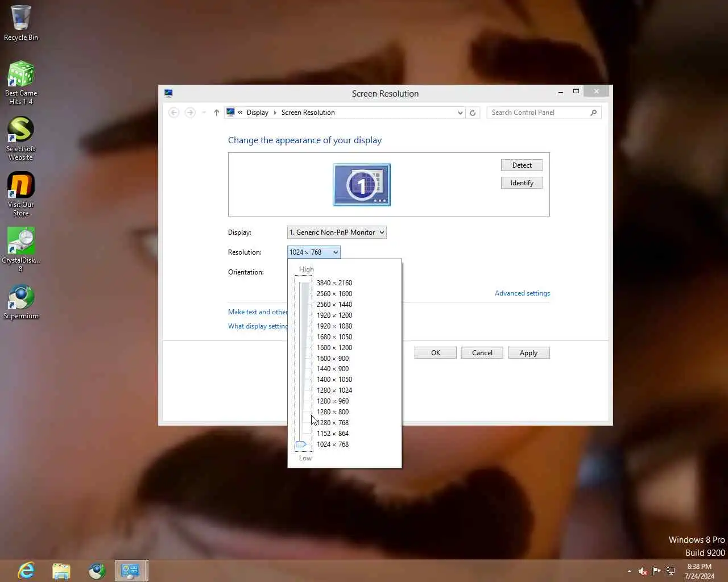Image resolution: width=728 pixels, height=582 pixels.
Task: Click the Forward navigation arrow
Action: [190, 113]
